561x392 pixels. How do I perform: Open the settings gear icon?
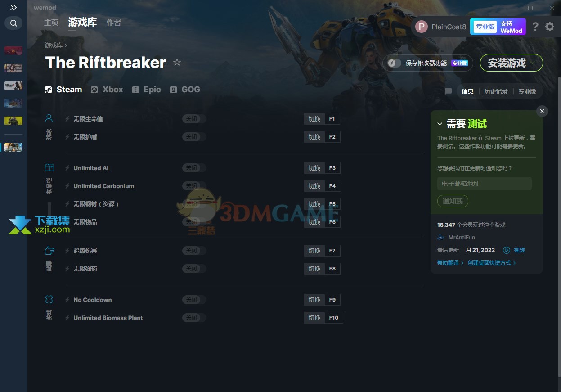tap(550, 27)
